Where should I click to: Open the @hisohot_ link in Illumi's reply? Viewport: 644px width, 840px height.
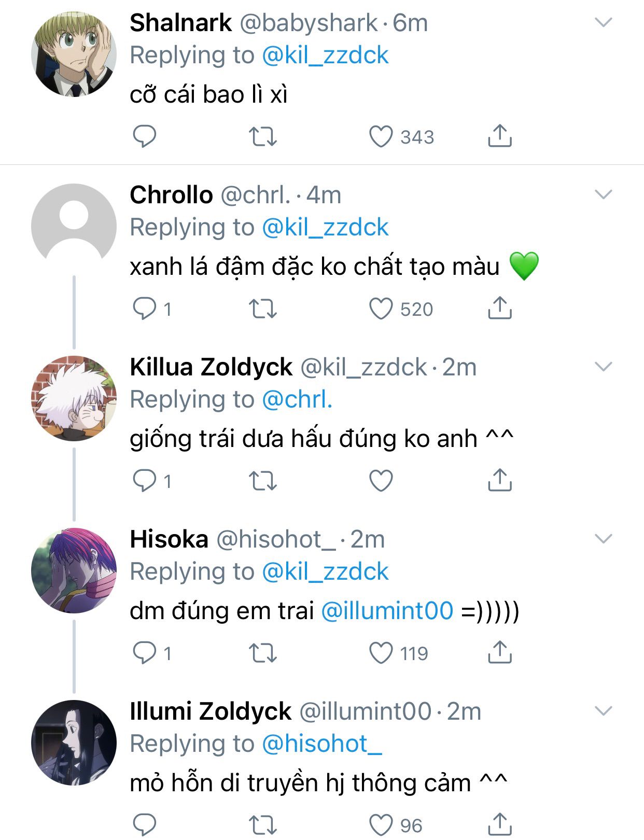322,744
